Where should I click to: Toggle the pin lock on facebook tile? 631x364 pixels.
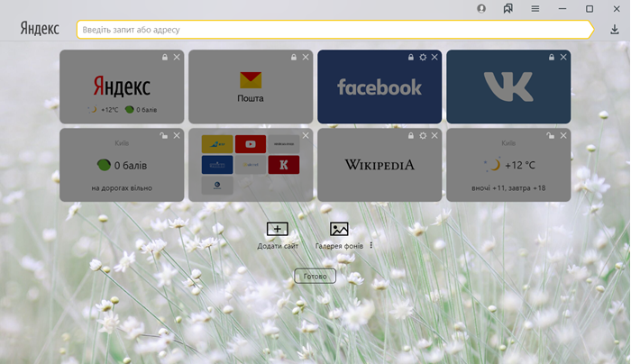[x=411, y=57]
